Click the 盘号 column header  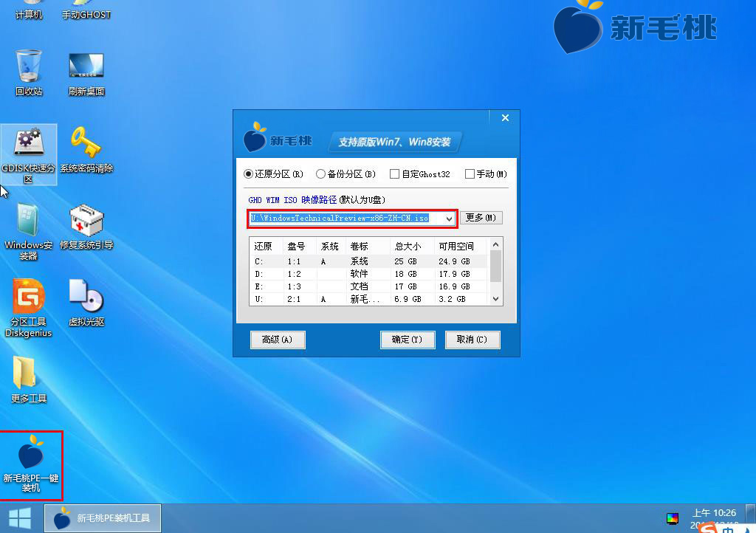coord(300,247)
